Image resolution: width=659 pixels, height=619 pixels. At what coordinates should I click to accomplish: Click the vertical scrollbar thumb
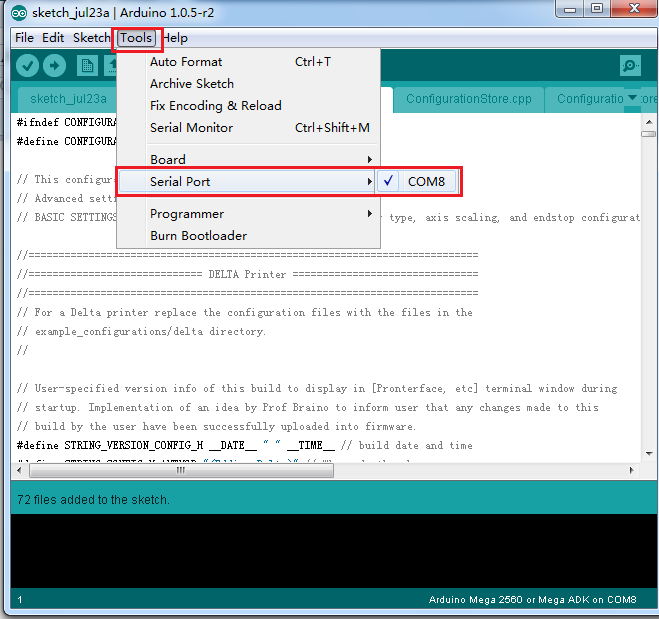click(648, 134)
